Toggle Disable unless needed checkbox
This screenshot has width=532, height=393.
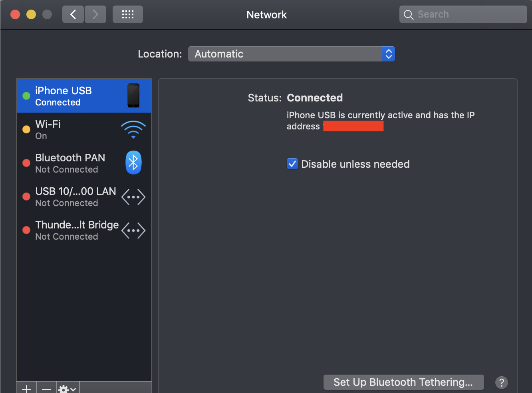[292, 164]
